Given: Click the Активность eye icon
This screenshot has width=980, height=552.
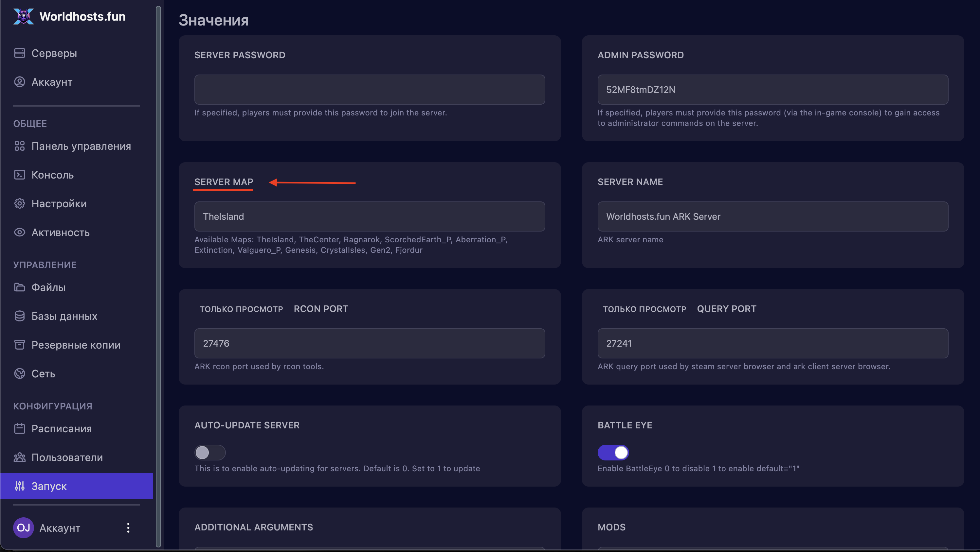Looking at the screenshot, I should coord(19,232).
